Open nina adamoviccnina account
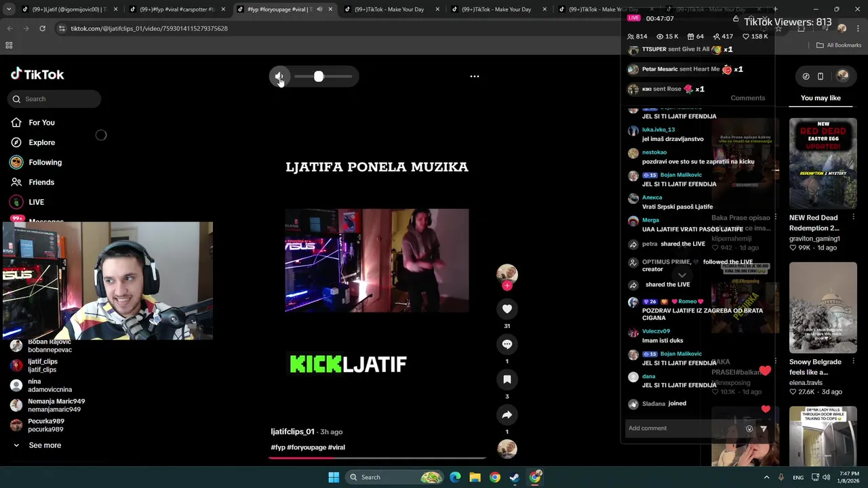Image resolution: width=868 pixels, height=488 pixels. click(x=42, y=386)
